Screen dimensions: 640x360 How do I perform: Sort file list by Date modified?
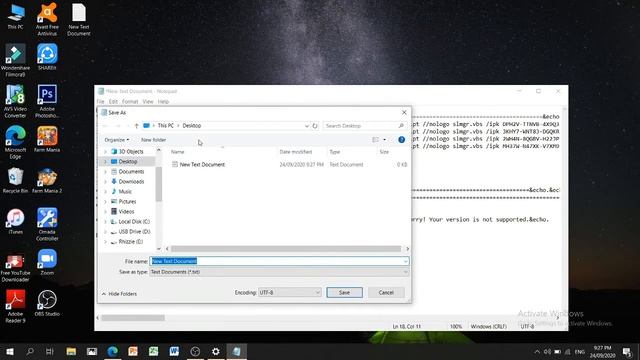(296, 152)
